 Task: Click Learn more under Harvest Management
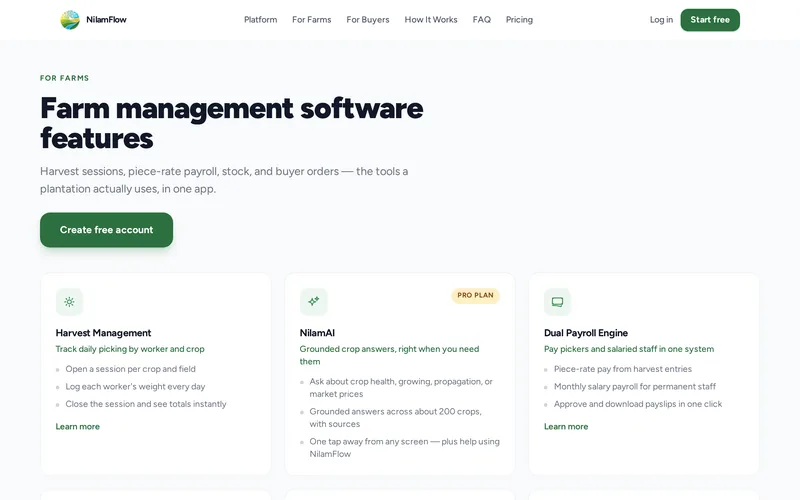(x=78, y=427)
